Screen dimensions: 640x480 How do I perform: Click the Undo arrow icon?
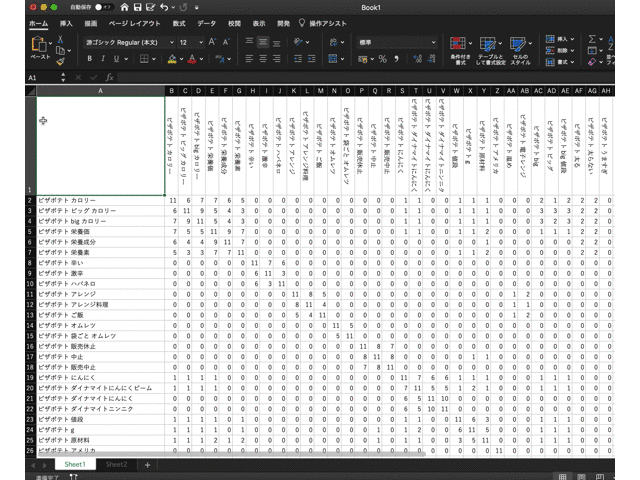pyautogui.click(x=163, y=7)
